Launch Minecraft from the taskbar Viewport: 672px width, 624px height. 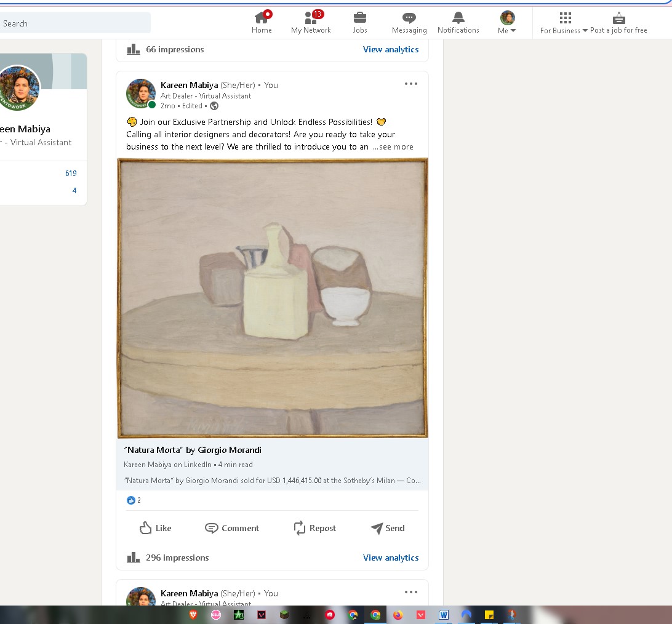click(x=284, y=615)
